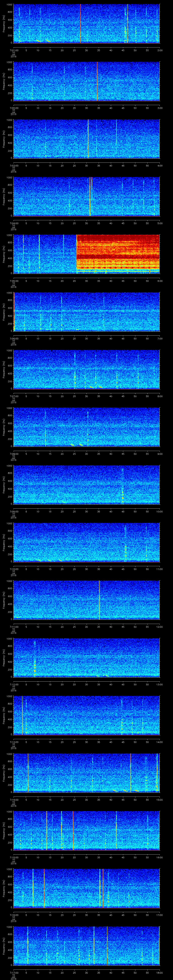Viewport: 173px width, 980px height.
Task: Click the "7:09:00" start time label
Action: 14,511
